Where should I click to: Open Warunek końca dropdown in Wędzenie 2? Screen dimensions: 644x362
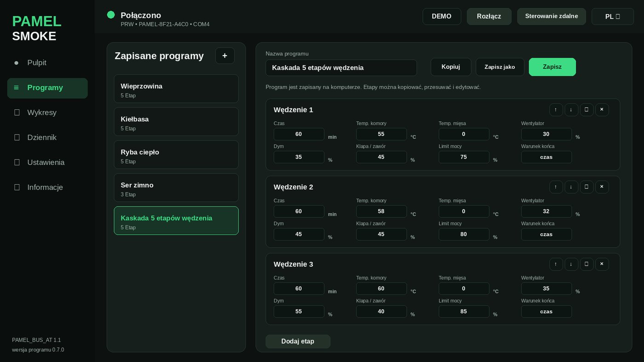point(546,234)
